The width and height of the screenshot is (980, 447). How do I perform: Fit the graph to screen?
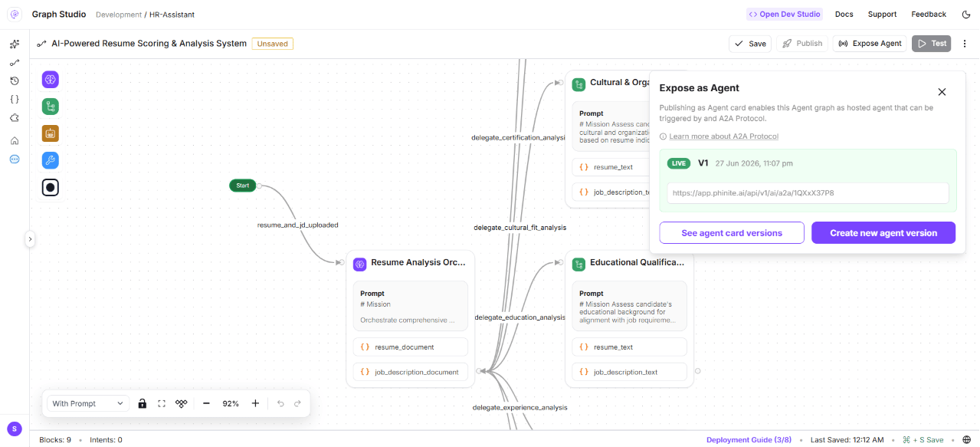click(x=162, y=403)
